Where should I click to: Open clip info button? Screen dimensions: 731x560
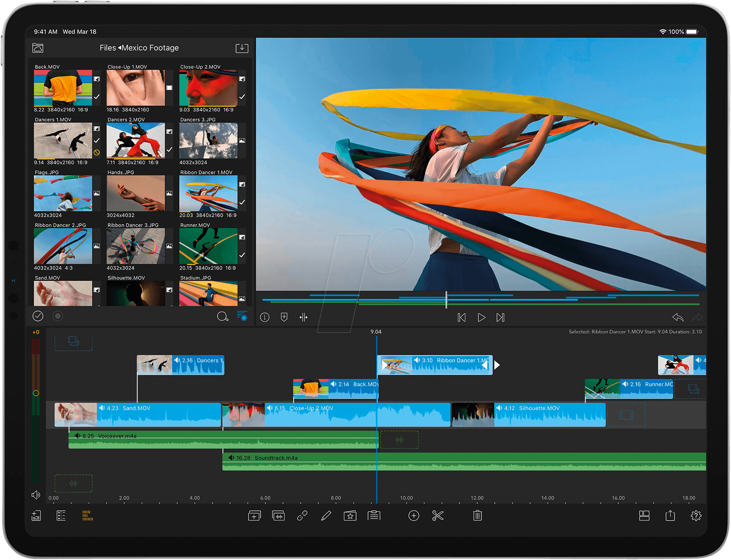[265, 317]
